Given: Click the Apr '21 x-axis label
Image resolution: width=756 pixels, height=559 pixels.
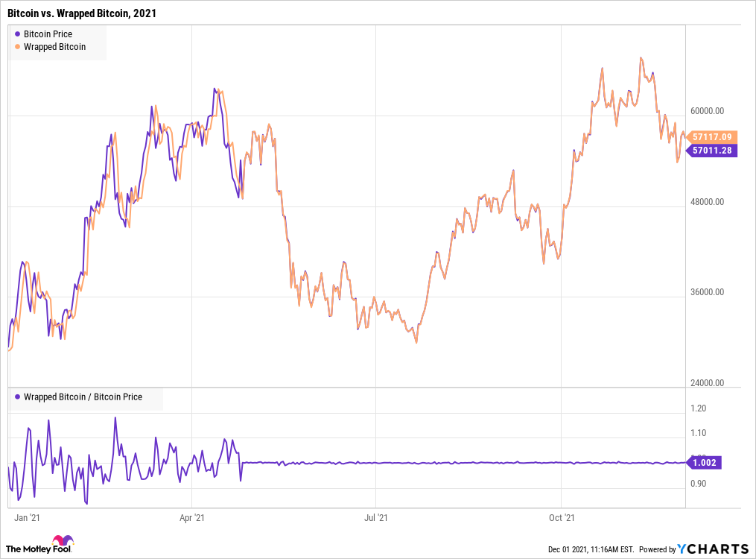Looking at the screenshot, I should [x=192, y=517].
